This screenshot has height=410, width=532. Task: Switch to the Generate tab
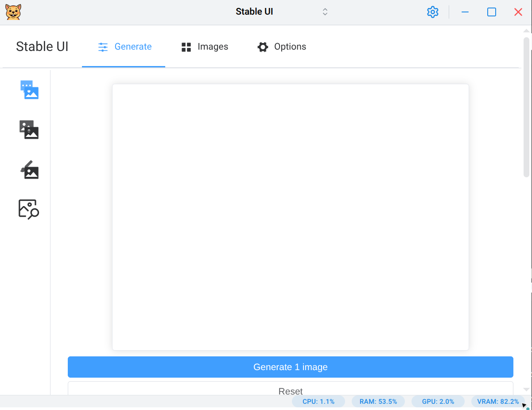pyautogui.click(x=124, y=47)
